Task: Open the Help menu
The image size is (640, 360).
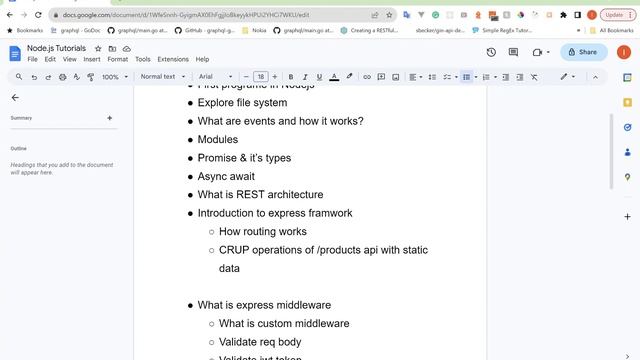Action: 202,59
